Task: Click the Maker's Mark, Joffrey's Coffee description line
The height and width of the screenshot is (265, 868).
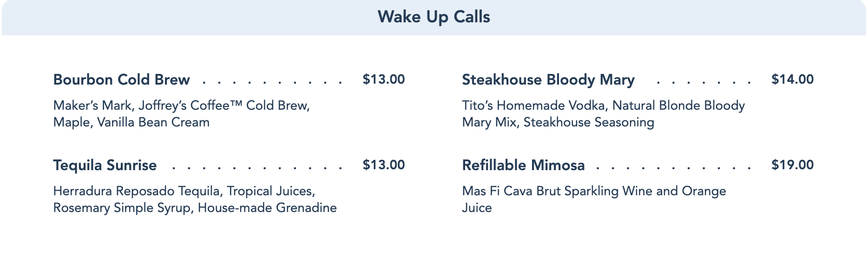Action: coord(181,106)
